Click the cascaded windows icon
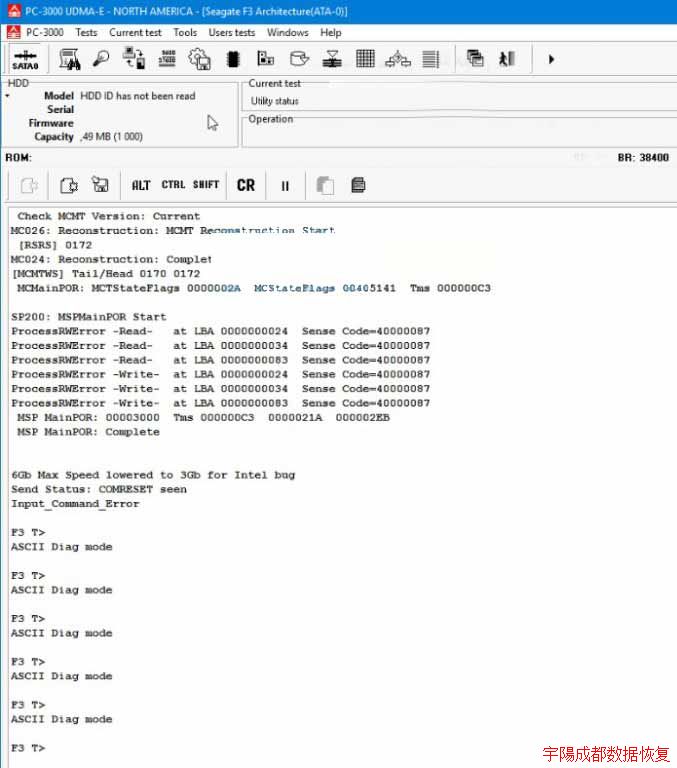 (x=475, y=59)
